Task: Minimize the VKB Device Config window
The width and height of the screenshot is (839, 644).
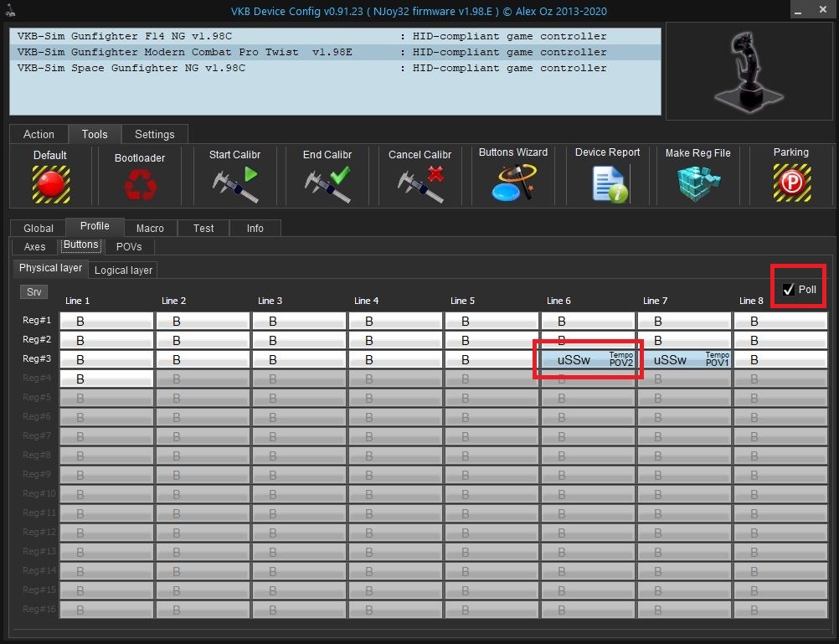Action: 798,10
